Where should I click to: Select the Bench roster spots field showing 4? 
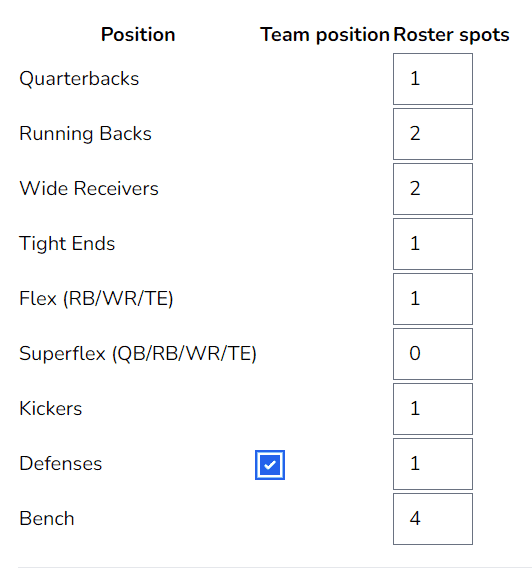click(x=433, y=519)
